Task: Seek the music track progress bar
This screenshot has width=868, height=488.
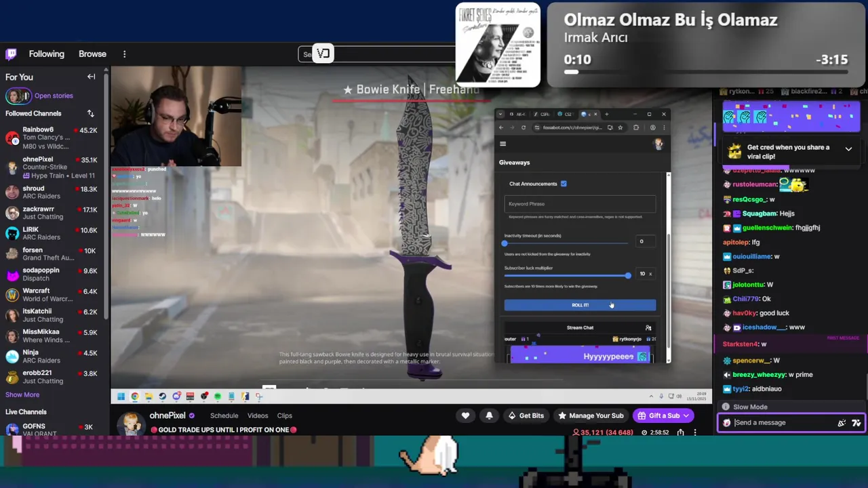Action: (x=705, y=72)
